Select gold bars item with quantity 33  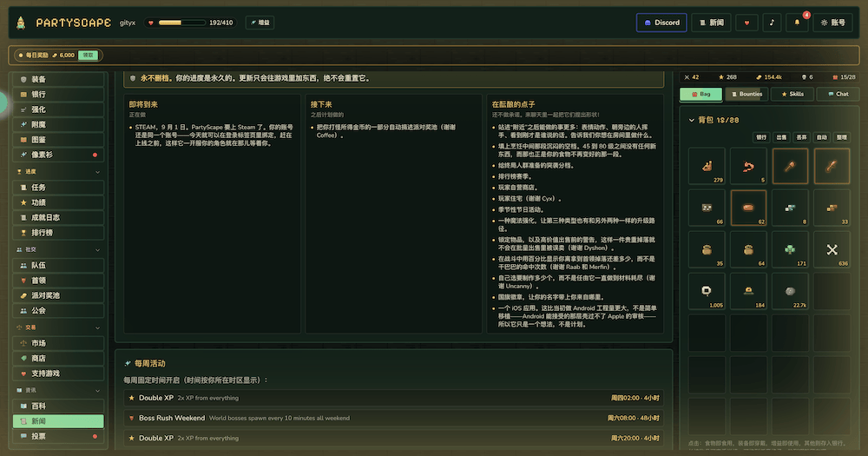[x=832, y=208]
